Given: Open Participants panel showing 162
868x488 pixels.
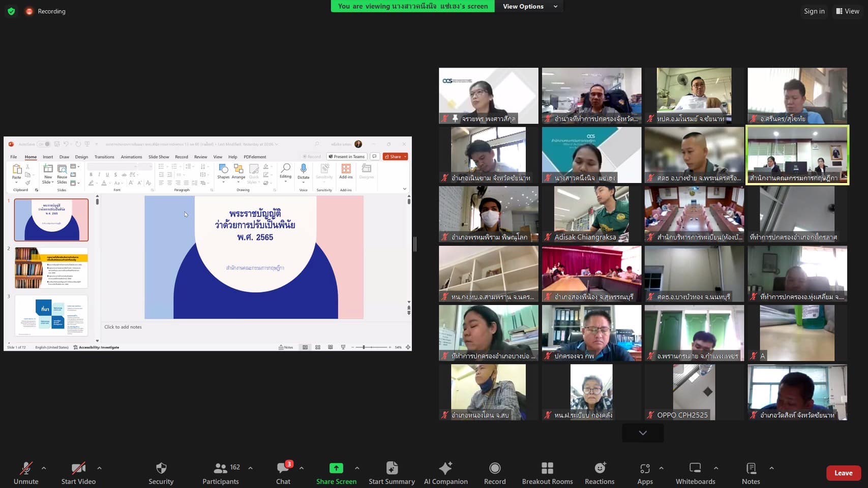Looking at the screenshot, I should pos(221,473).
